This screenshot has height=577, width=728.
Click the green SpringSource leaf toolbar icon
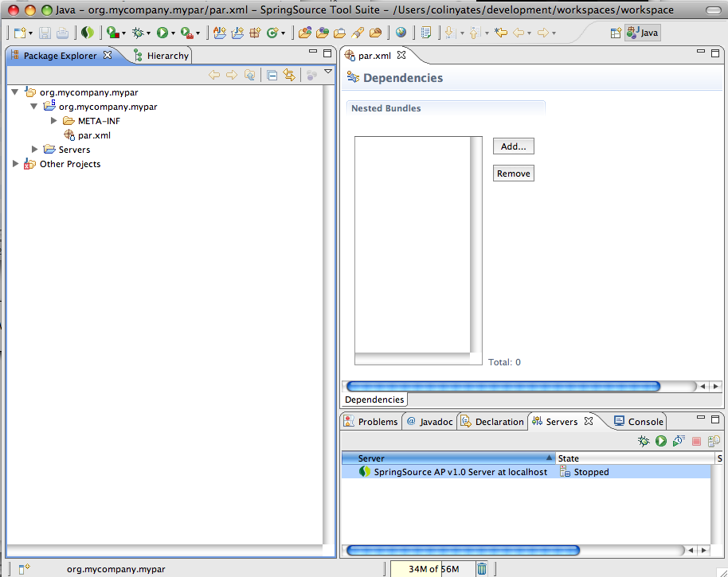point(88,33)
